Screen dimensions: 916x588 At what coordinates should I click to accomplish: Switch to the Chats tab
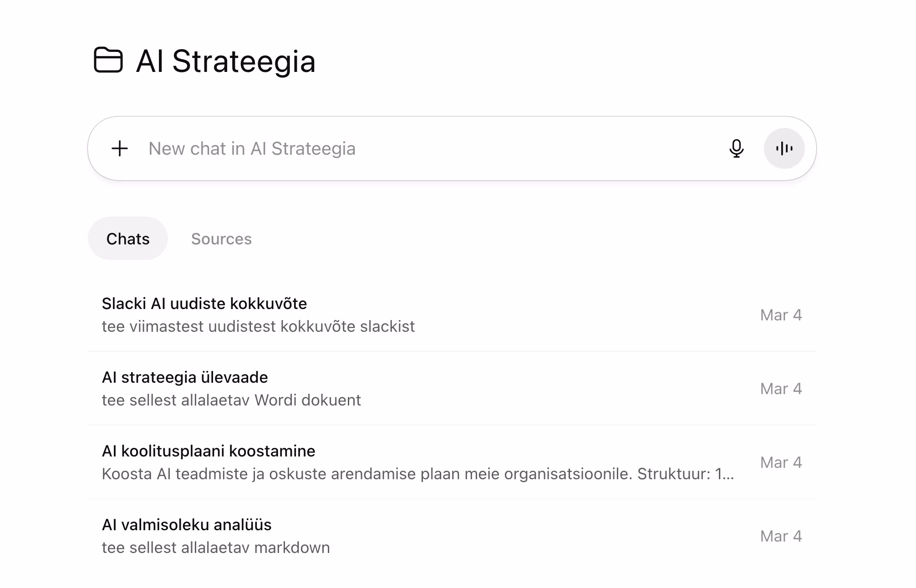[x=128, y=238]
